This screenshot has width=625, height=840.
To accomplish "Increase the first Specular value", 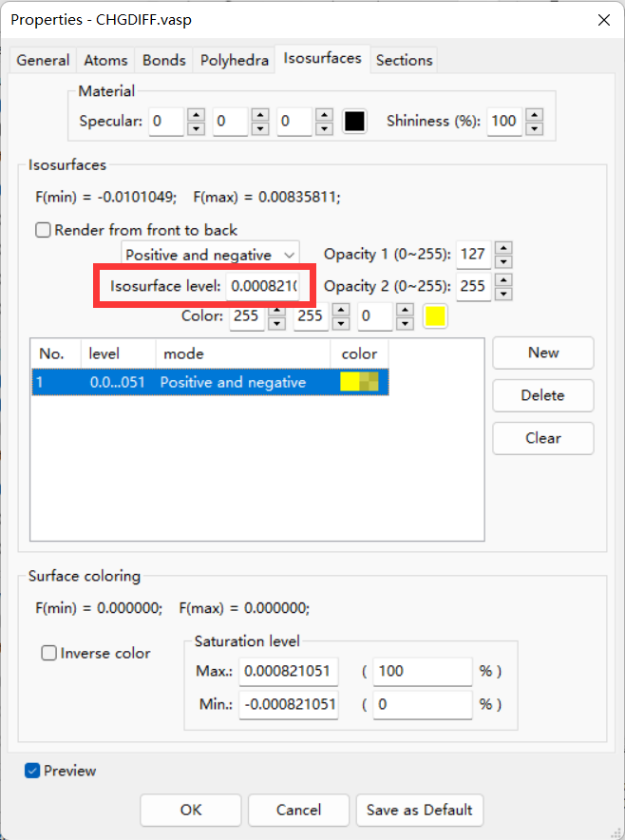I will [x=196, y=115].
